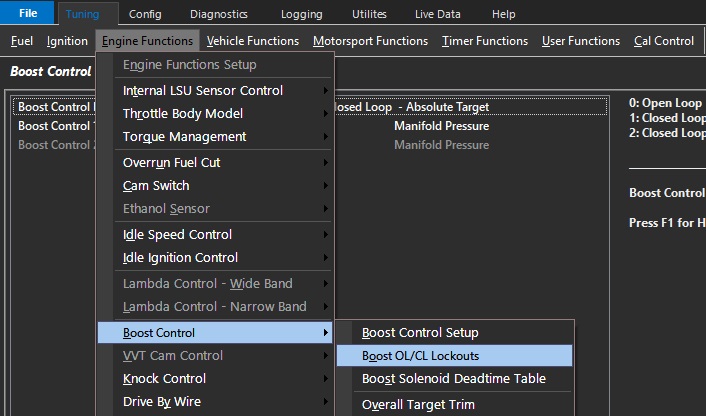Open the Motorsport Functions menu
This screenshot has height=416, width=706.
click(370, 41)
